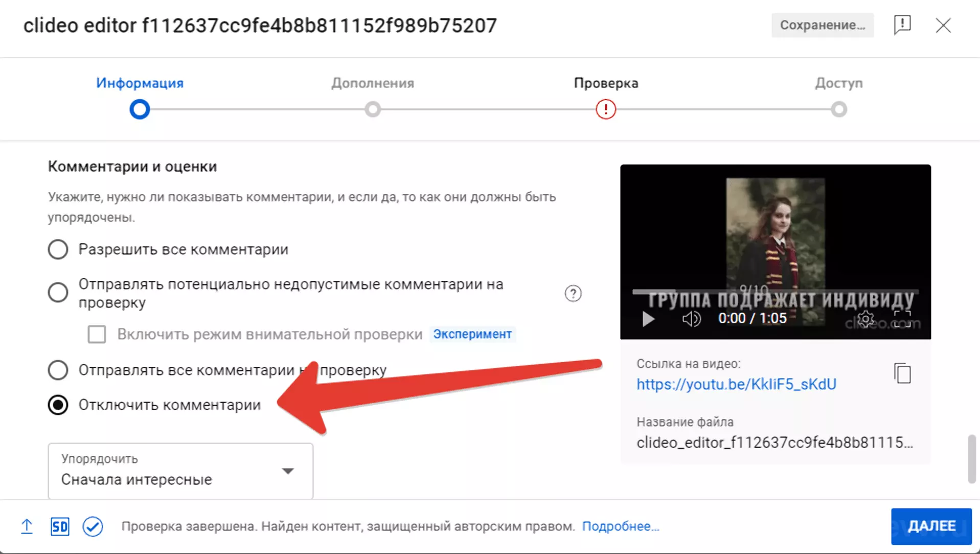
Task: Click the file name clideo_editor text
Action: 774,442
